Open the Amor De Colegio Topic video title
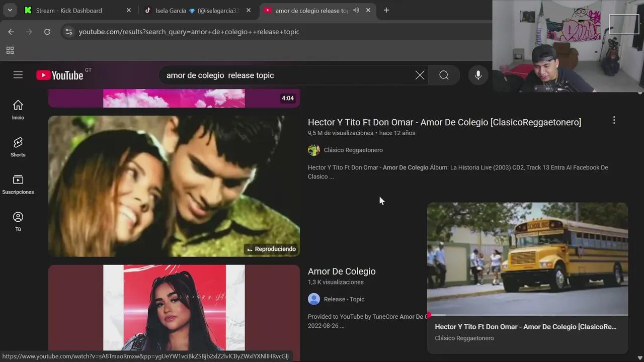 342,271
